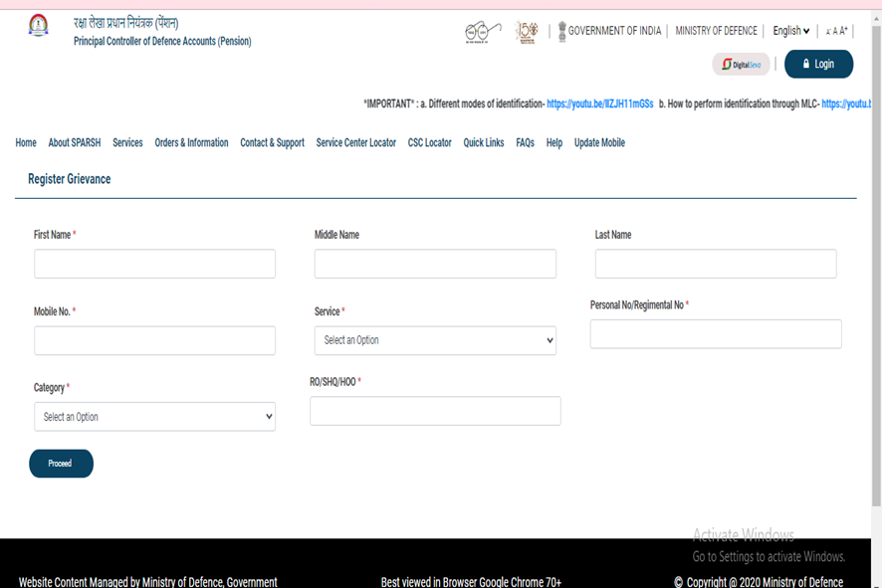The image size is (882, 588).
Task: Click the First Name input field
Action: pyautogui.click(x=154, y=264)
